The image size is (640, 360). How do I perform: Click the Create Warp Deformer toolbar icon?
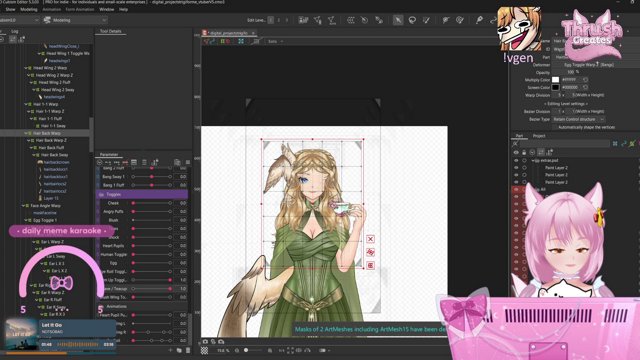point(351,20)
